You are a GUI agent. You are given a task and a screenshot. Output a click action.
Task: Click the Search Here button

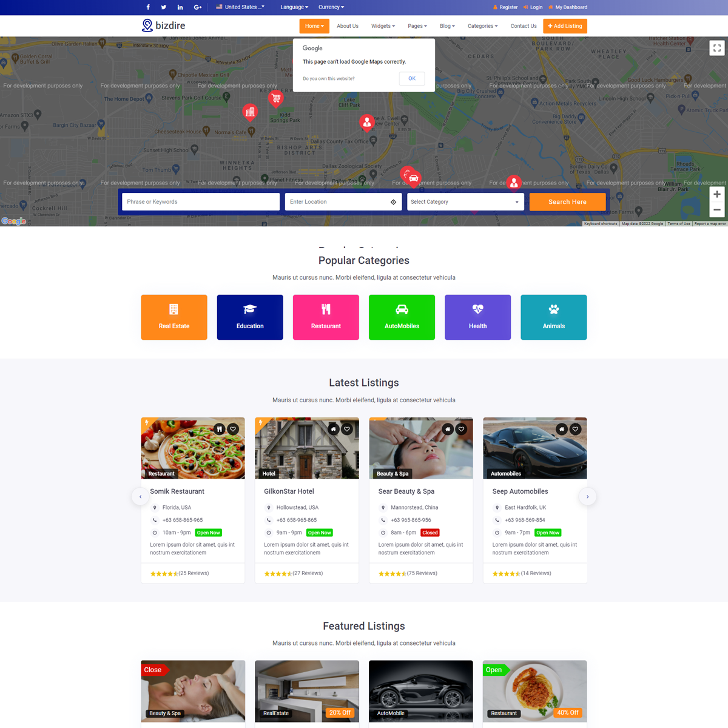click(x=567, y=201)
